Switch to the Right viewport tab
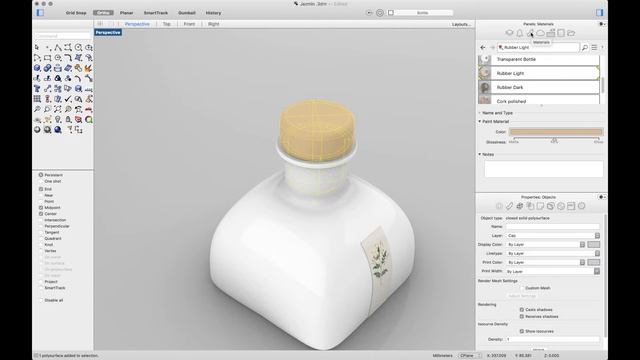 213,24
